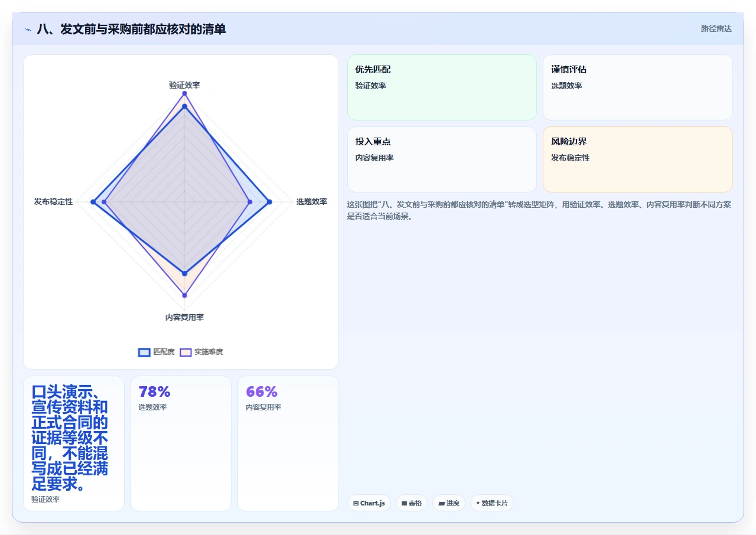Click the blue 匹配度 point at 选题效率
Screen dimensions: 756x535
pos(269,202)
